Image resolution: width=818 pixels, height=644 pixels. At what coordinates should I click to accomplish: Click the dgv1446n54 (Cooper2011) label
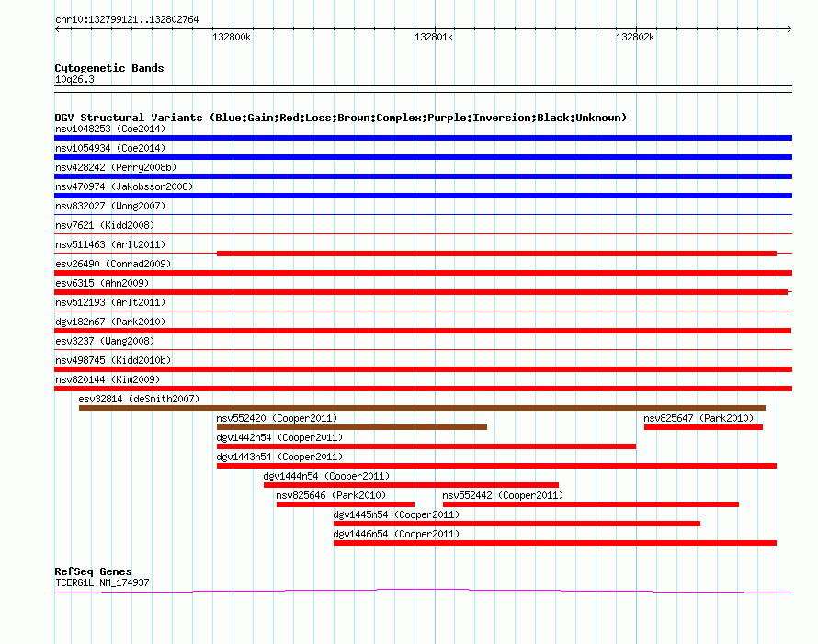point(396,534)
